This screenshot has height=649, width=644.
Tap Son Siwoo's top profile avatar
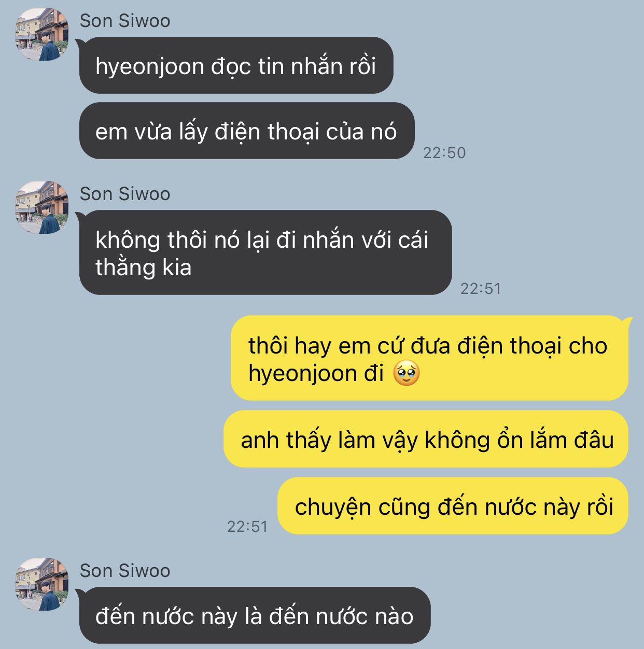pyautogui.click(x=42, y=34)
